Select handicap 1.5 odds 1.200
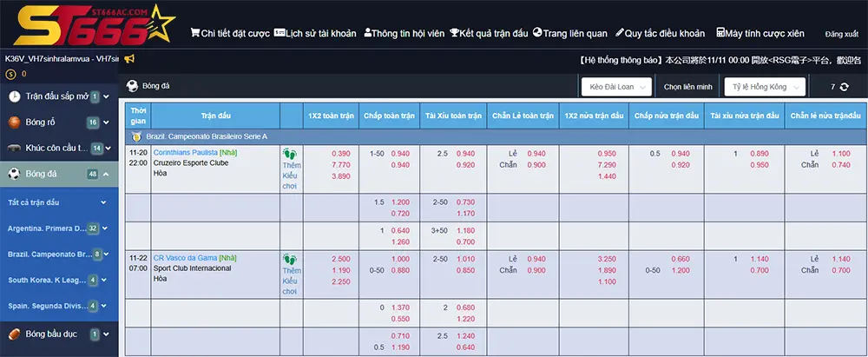The image size is (868, 357). point(400,202)
